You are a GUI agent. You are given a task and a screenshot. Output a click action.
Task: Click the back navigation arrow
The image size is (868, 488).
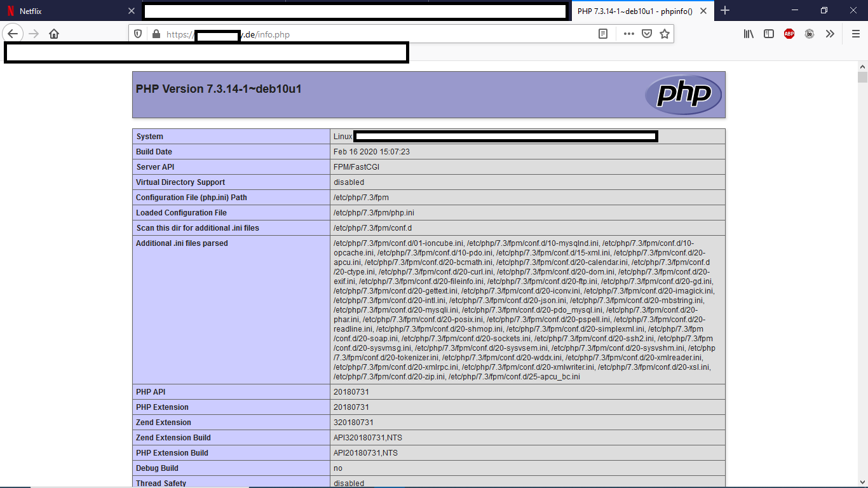point(13,34)
